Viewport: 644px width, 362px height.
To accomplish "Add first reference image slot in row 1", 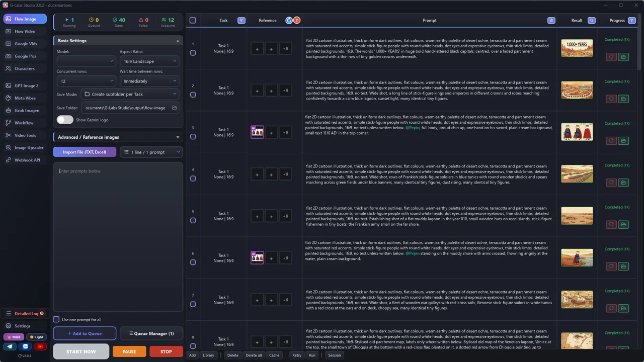I will pos(257,49).
